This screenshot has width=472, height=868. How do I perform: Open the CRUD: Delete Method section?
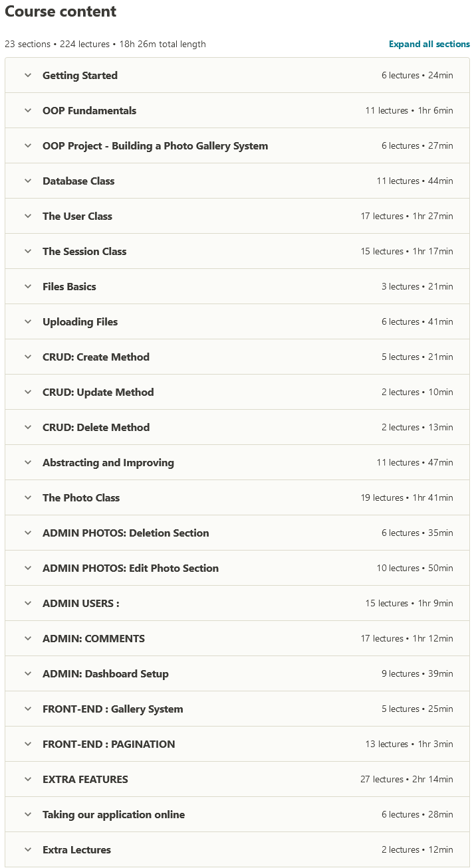click(x=96, y=428)
